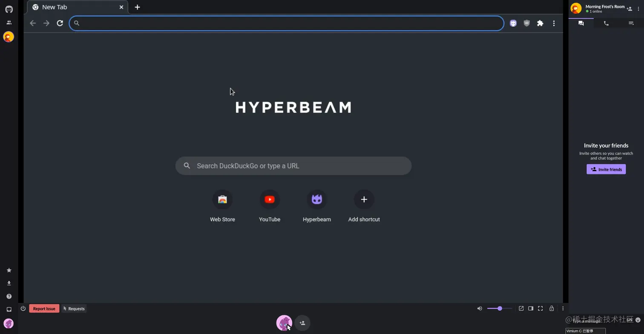Click the Report Issue button

(x=44, y=308)
